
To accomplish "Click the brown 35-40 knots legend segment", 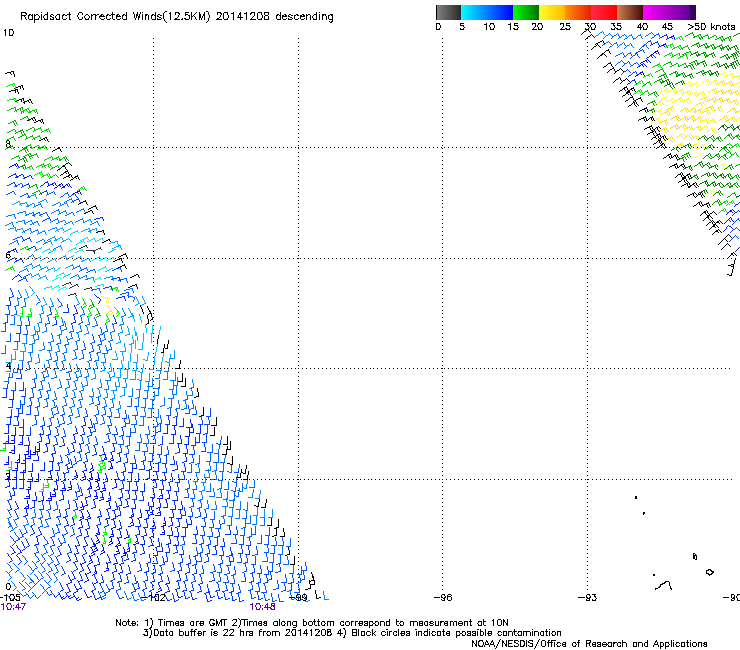I will click(x=630, y=12).
